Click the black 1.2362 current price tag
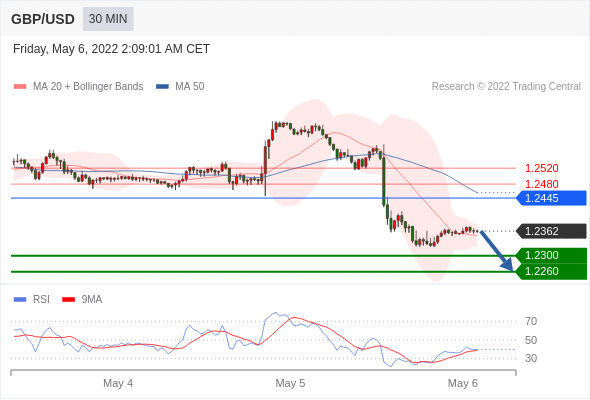 [551, 231]
